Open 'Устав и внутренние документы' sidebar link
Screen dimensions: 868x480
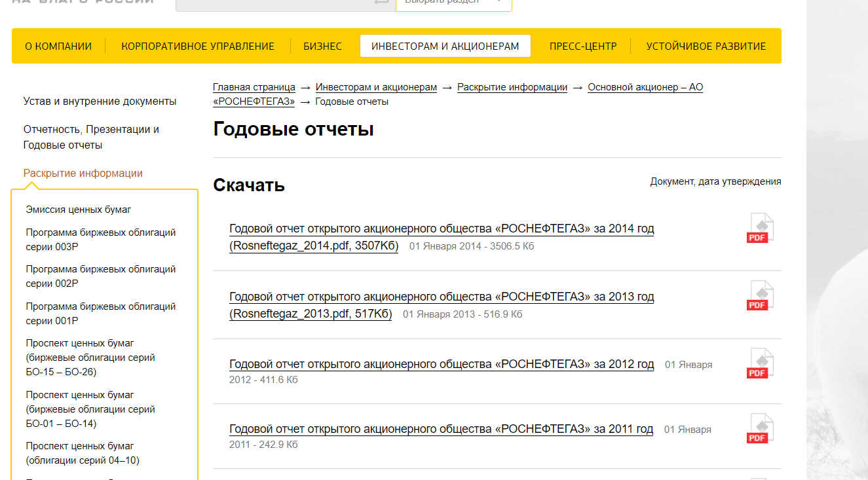(x=100, y=102)
